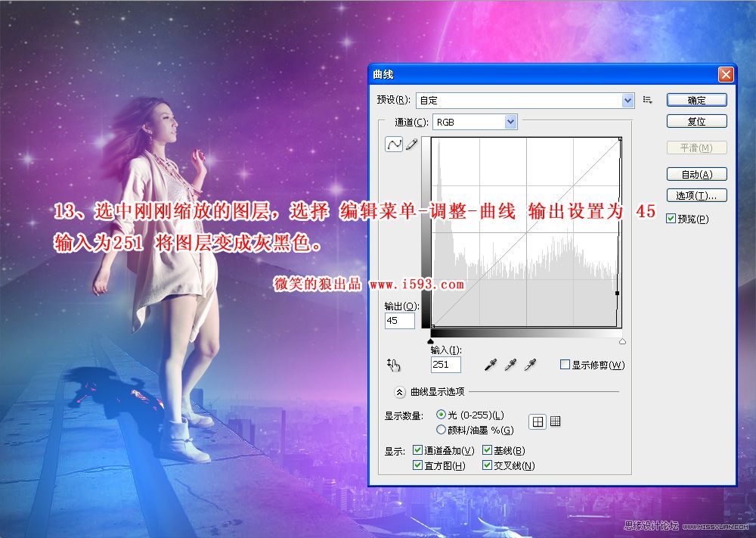
Task: Click the white point slider triangle
Action: [x=622, y=341]
